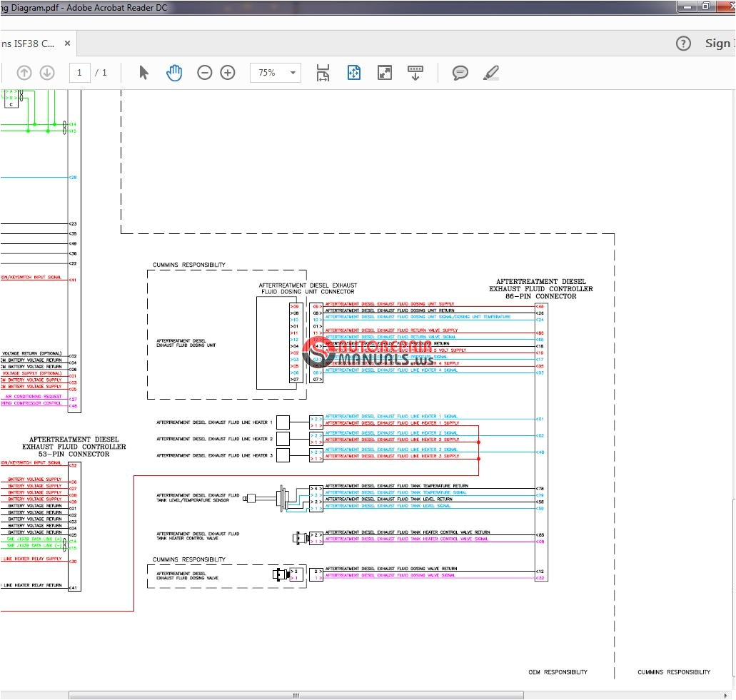Screen dimensions: 736x700
Task: Maximize the Acrobat Reader window
Action: [x=705, y=6]
